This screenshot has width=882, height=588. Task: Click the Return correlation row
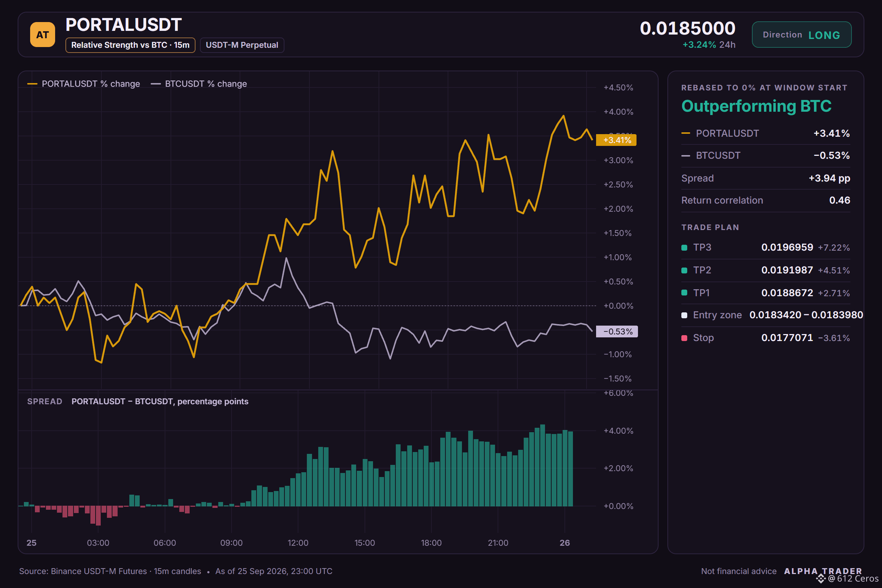766,200
